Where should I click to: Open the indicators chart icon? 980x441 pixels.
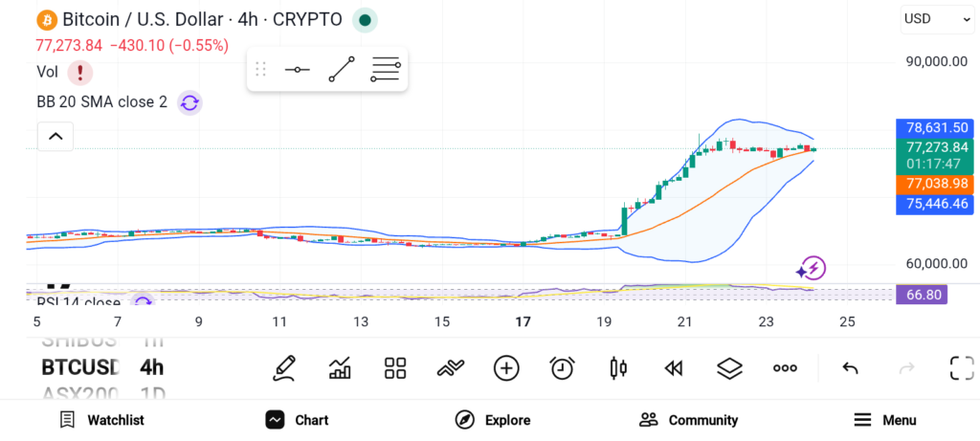340,368
